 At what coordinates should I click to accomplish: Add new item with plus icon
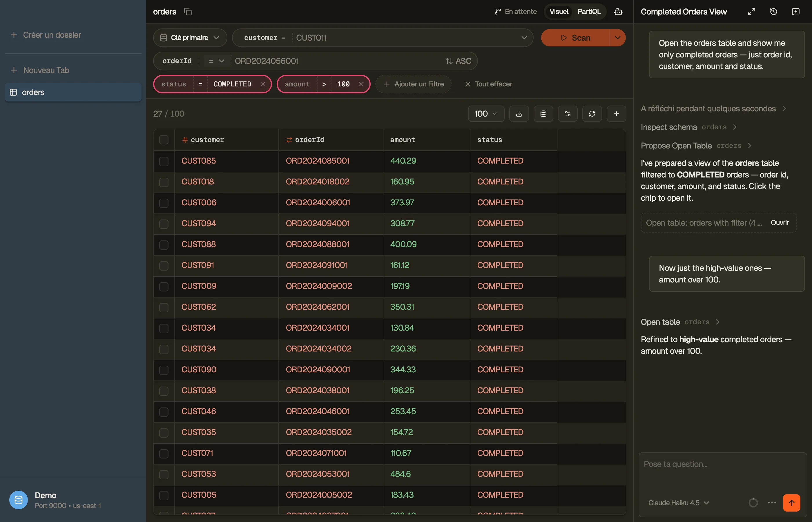click(617, 114)
